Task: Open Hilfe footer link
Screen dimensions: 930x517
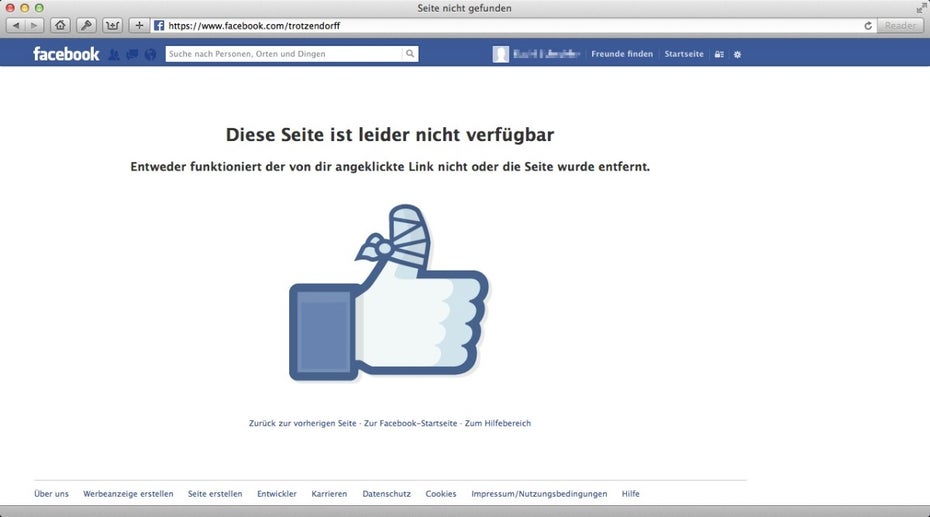Action: [630, 494]
